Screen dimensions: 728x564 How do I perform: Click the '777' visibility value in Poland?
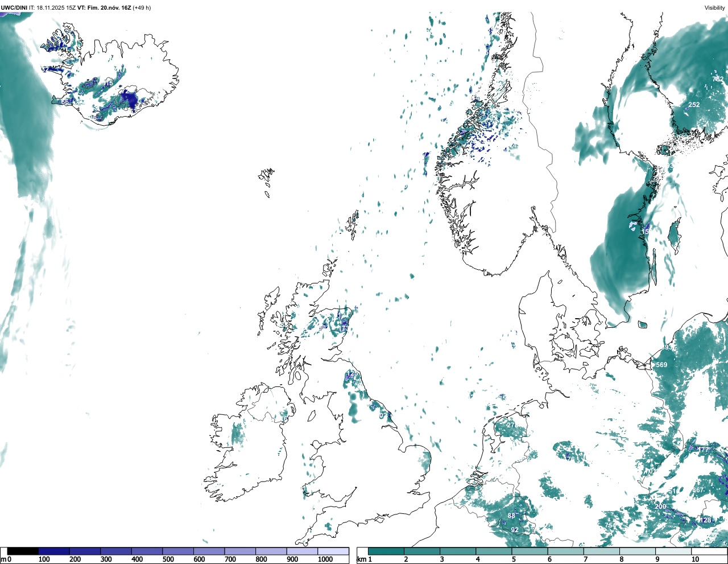704,450
